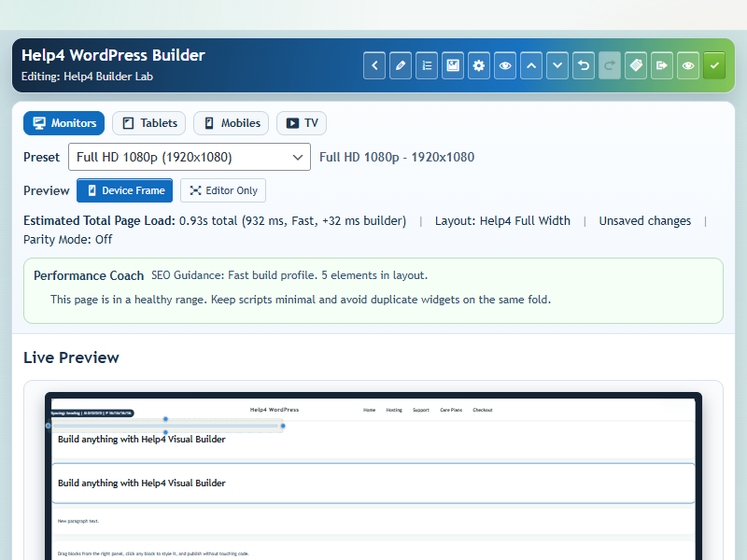The width and height of the screenshot is (747, 560).
Task: Select the pencil edit icon
Action: (x=401, y=65)
